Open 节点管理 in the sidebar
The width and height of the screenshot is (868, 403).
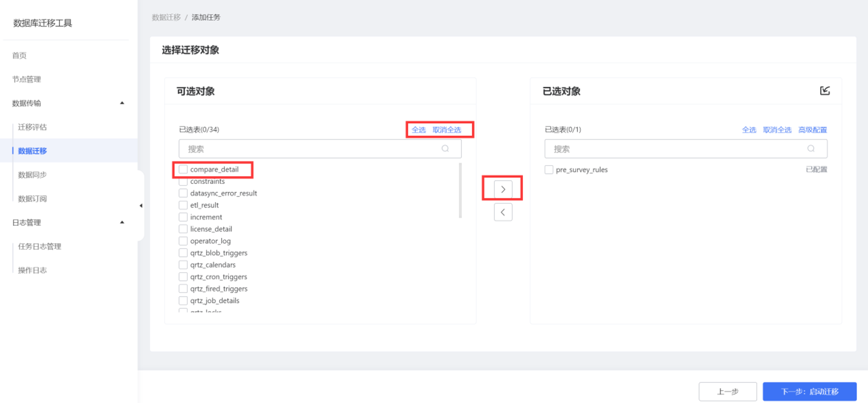[26, 79]
